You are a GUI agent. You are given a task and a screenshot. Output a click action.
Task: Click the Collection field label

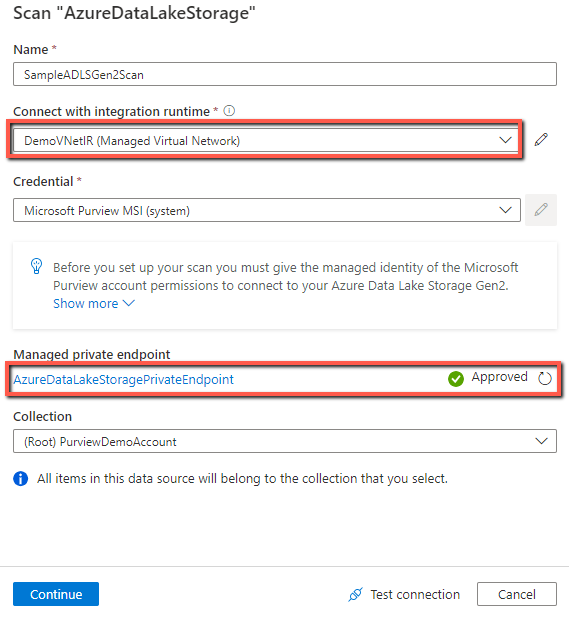coord(42,416)
